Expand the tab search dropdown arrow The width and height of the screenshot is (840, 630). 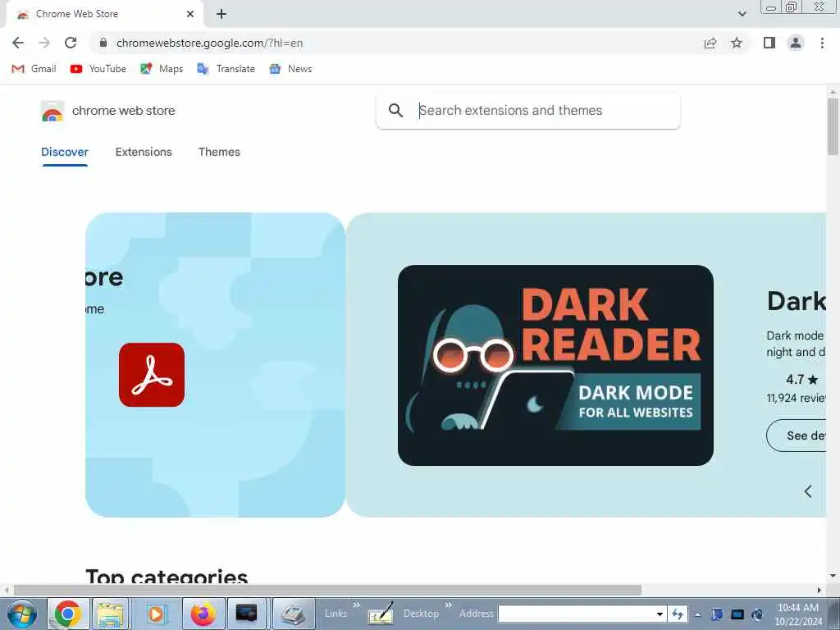pyautogui.click(x=742, y=14)
